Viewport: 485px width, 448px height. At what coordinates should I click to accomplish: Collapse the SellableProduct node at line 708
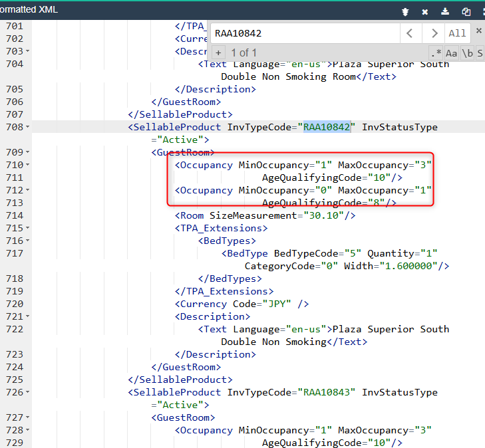27,127
